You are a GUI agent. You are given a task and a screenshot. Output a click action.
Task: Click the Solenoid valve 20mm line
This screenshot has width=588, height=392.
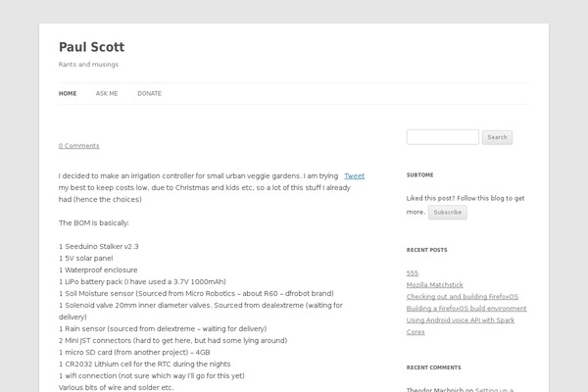[x=201, y=311]
